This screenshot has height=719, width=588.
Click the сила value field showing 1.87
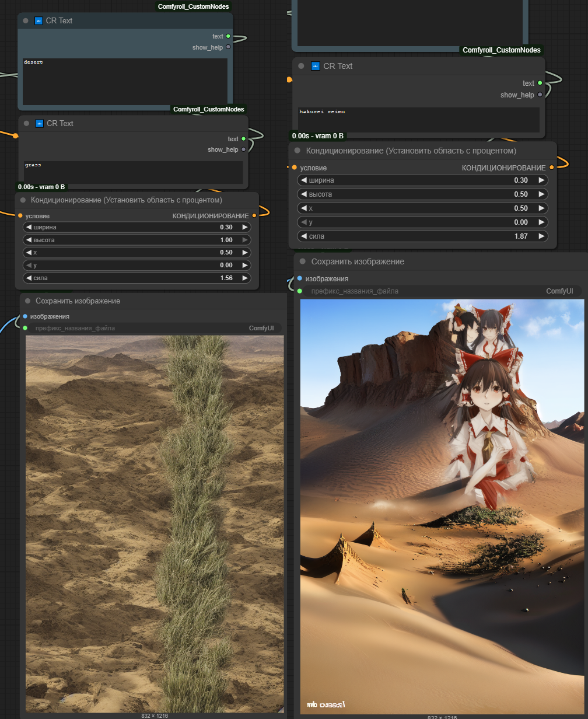[x=423, y=236]
